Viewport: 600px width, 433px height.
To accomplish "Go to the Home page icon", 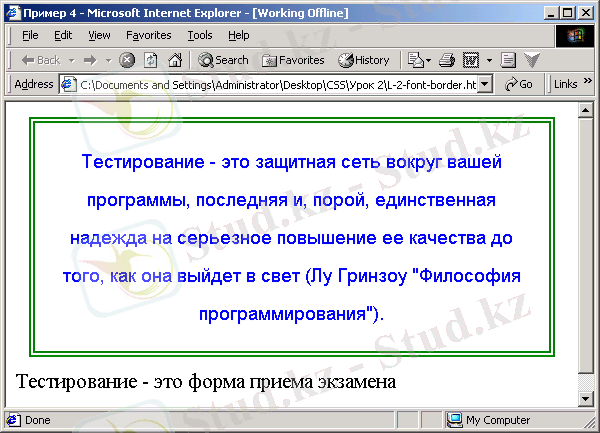I will [175, 60].
